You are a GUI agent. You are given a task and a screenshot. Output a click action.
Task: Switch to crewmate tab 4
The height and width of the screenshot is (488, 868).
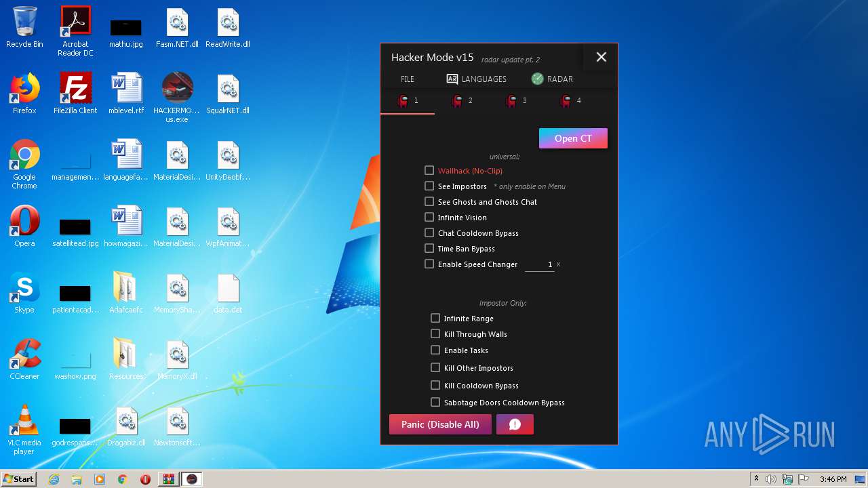[570, 101]
